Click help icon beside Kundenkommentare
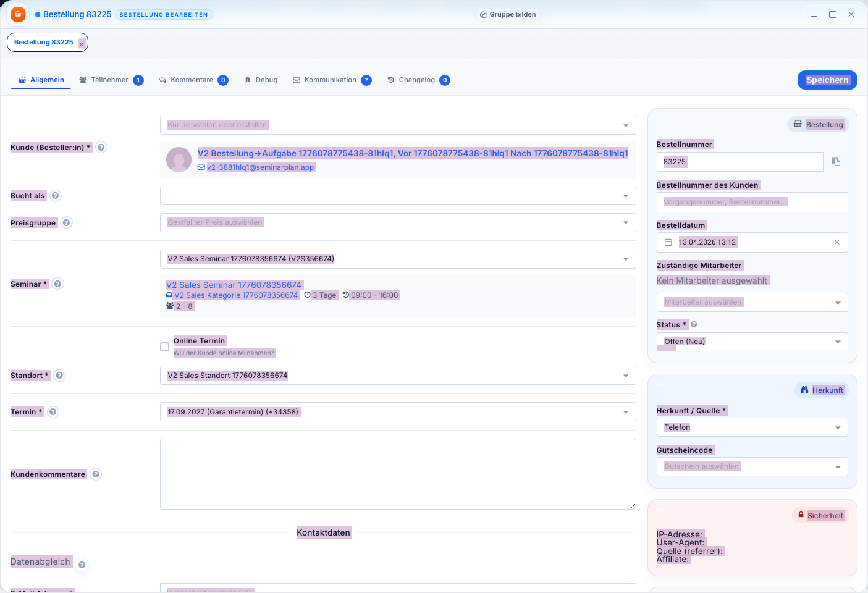 point(96,474)
